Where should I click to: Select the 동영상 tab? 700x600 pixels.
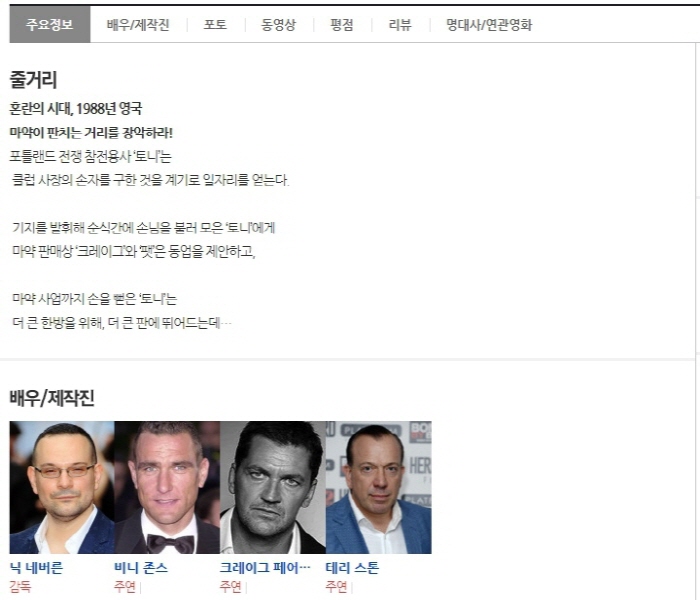click(279, 25)
